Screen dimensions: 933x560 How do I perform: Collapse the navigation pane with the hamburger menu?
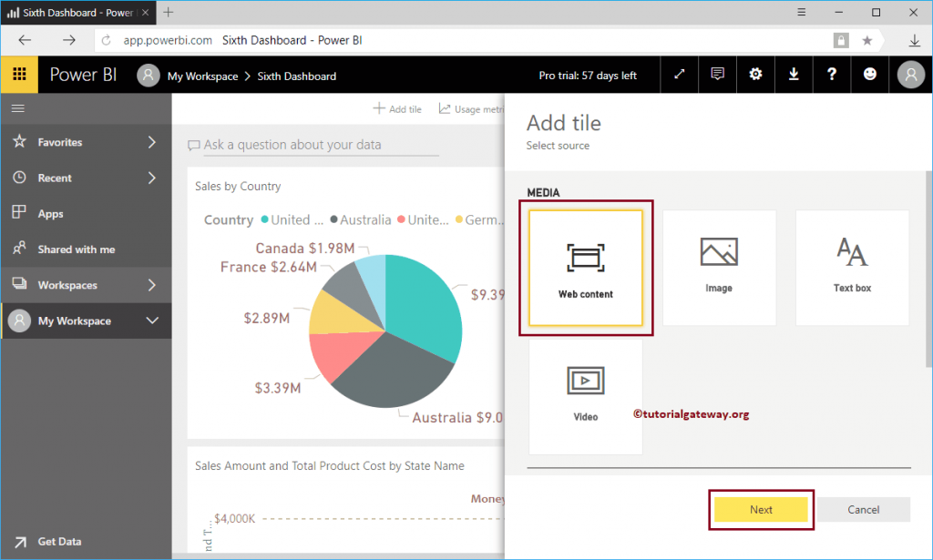tap(17, 107)
